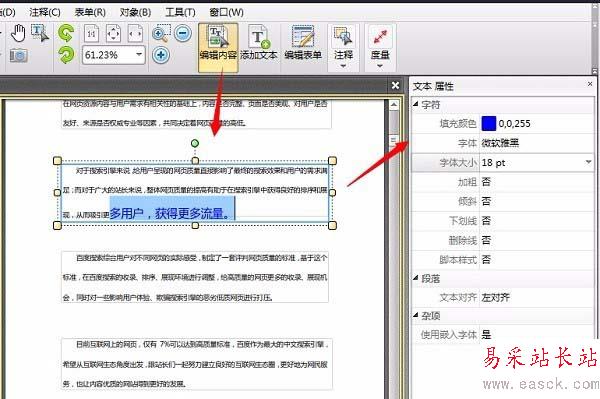Open the 工具(T) menu
The image size is (600, 399).
[180, 12]
